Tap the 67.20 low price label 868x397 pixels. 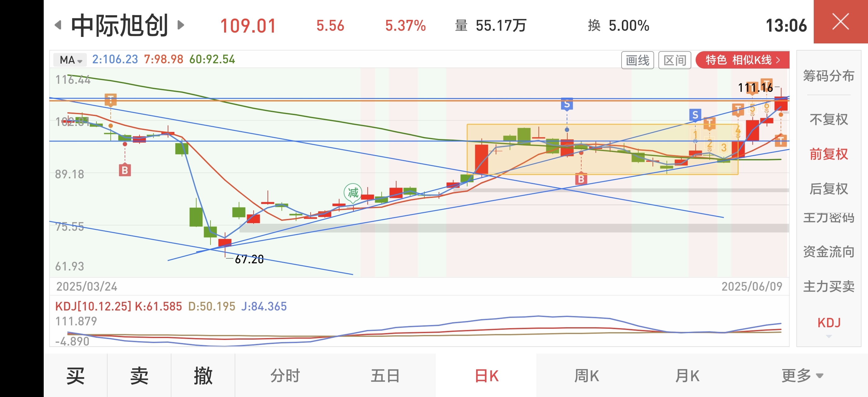click(x=249, y=259)
